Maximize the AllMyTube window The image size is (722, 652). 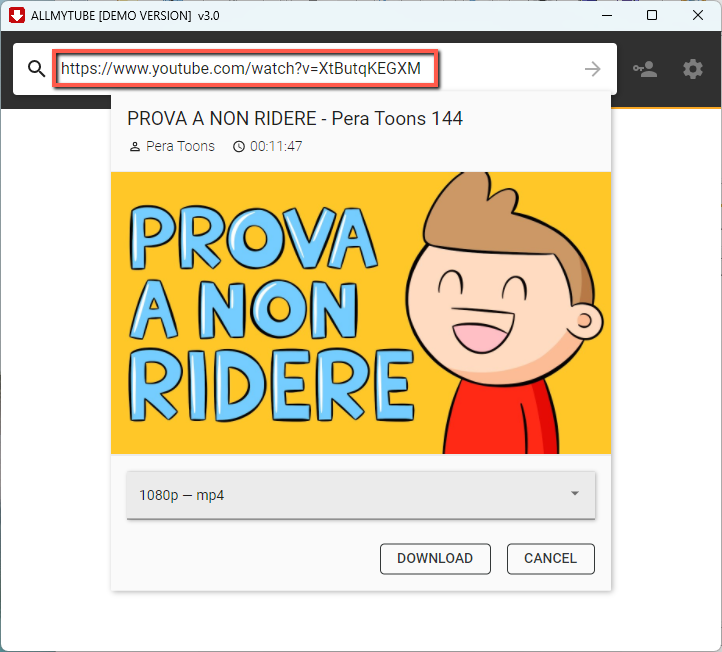click(652, 15)
